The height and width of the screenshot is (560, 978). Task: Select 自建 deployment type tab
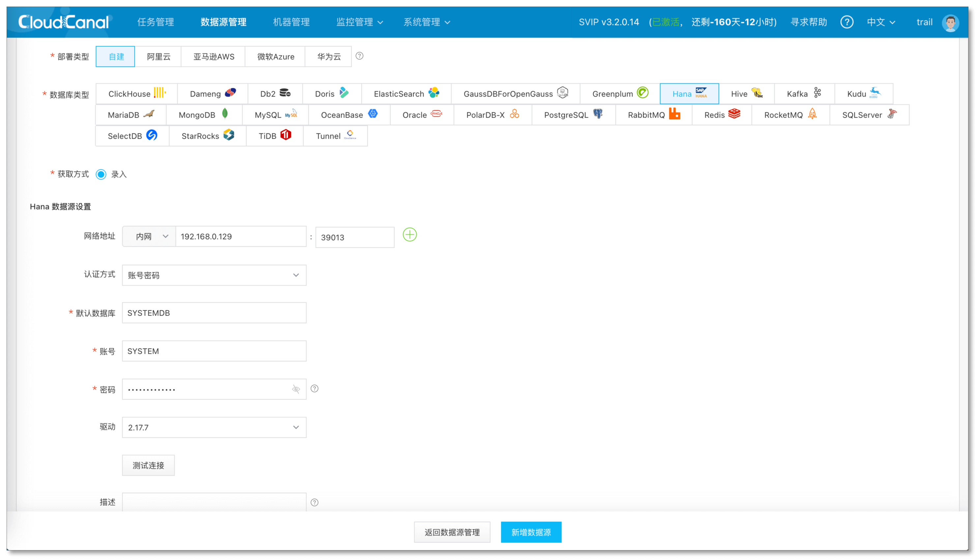point(115,57)
